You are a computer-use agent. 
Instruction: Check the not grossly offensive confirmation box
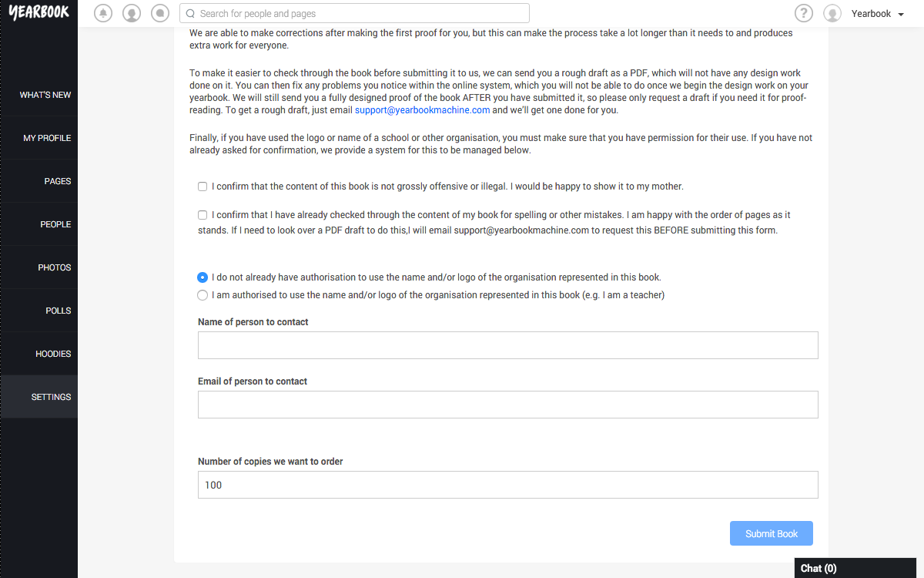coord(203,187)
